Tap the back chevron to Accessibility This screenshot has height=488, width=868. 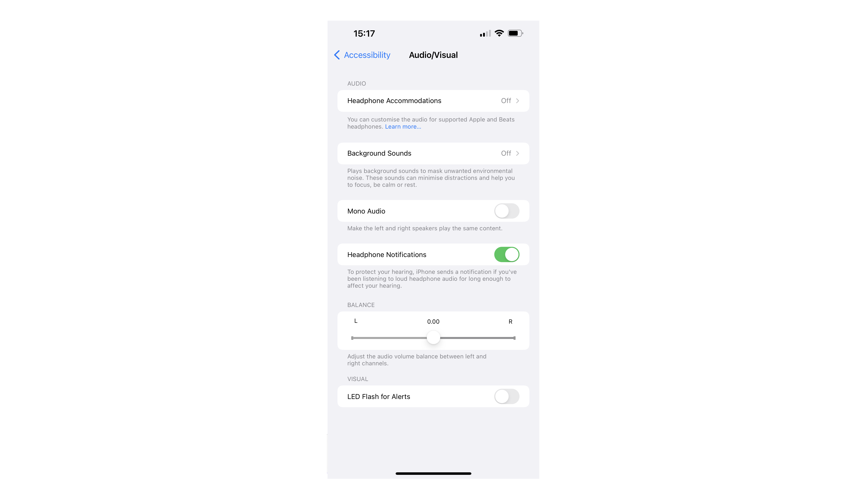(x=338, y=55)
